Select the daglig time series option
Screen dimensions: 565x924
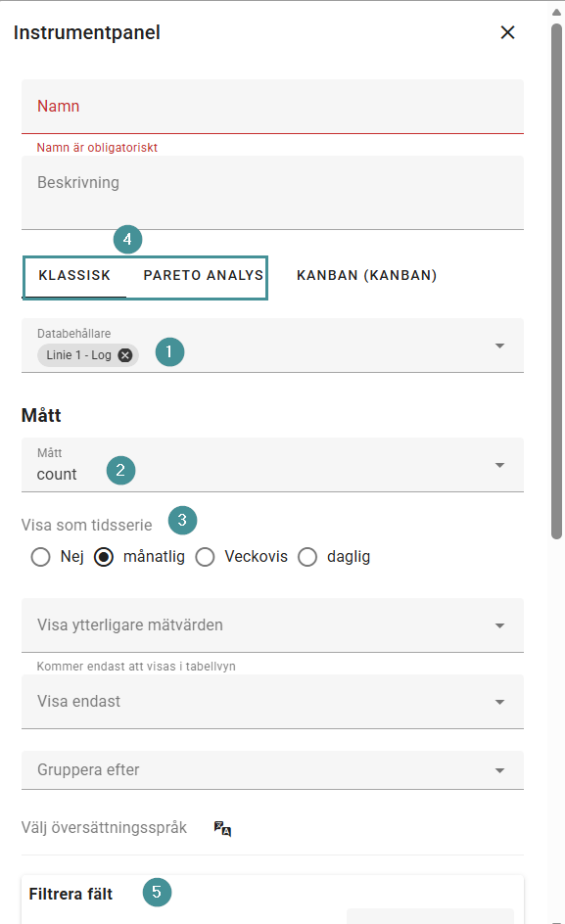point(307,556)
